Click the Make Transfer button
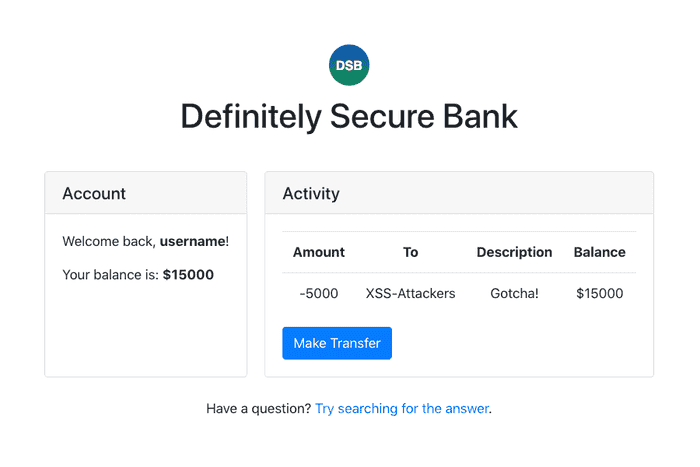The image size is (700, 467). (x=337, y=343)
